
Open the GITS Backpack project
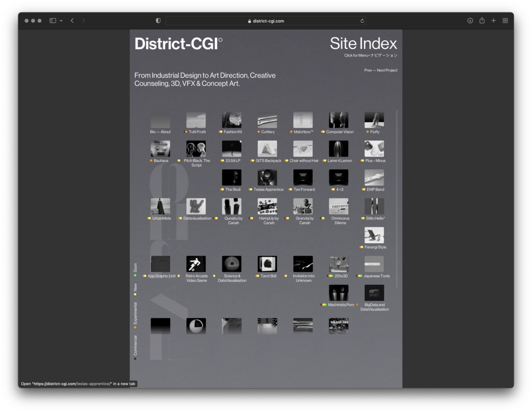pyautogui.click(x=267, y=149)
